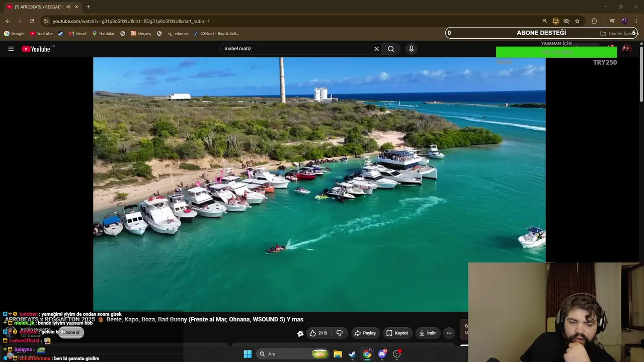This screenshot has width=644, height=362.
Task: Open more actions three-dot menu under video
Action: click(449, 333)
